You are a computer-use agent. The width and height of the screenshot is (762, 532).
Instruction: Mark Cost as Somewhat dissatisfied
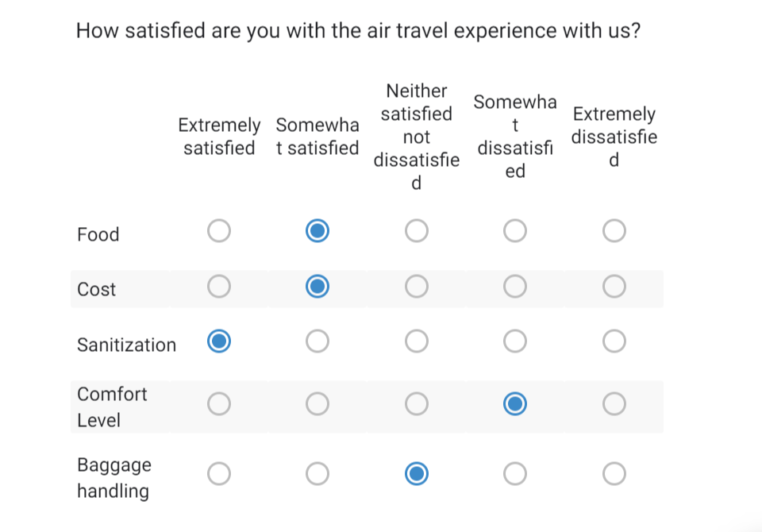(x=514, y=286)
